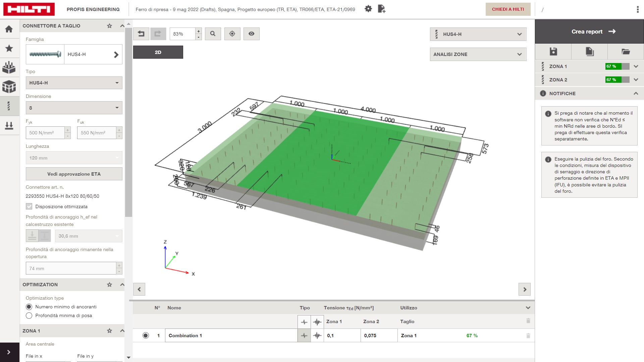Click the profile/user icon top right
Screen dimensions: 644x362
pyautogui.click(x=543, y=9)
